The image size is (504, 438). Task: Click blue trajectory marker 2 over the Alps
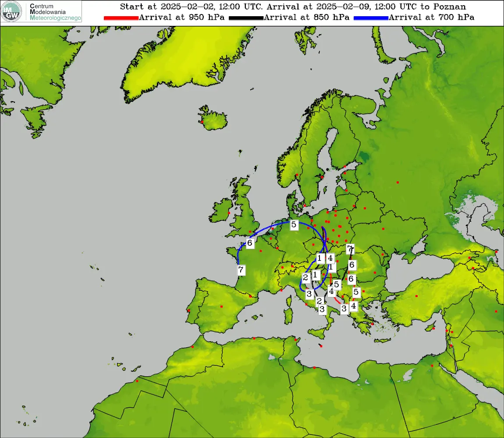[x=305, y=278]
